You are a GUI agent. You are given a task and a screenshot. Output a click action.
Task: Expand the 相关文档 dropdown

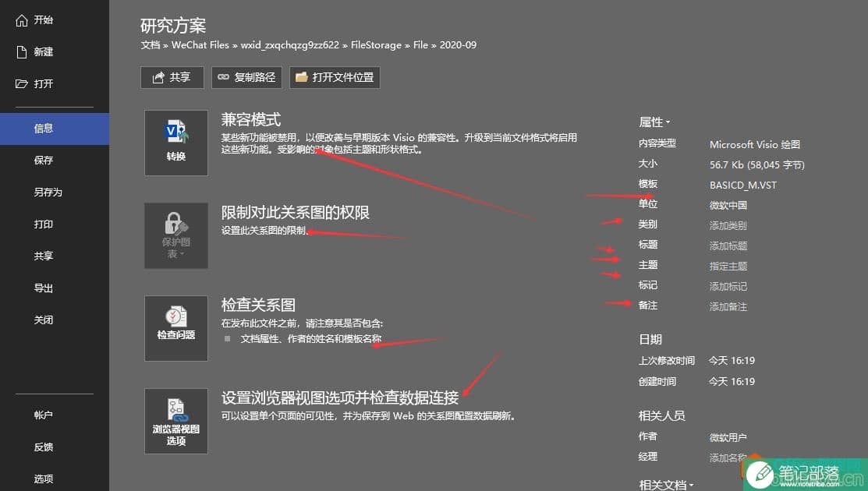666,485
